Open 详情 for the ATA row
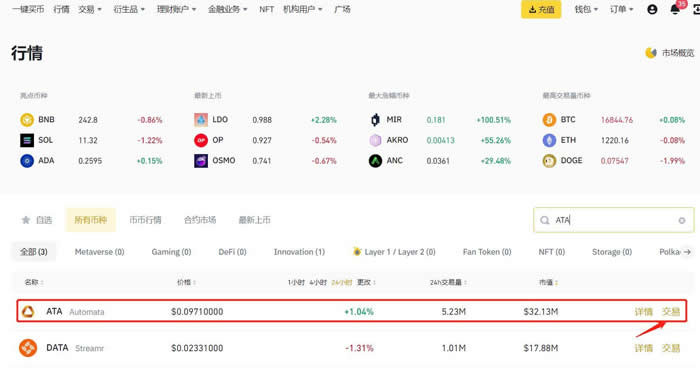This screenshot has height=371, width=700. coord(644,312)
